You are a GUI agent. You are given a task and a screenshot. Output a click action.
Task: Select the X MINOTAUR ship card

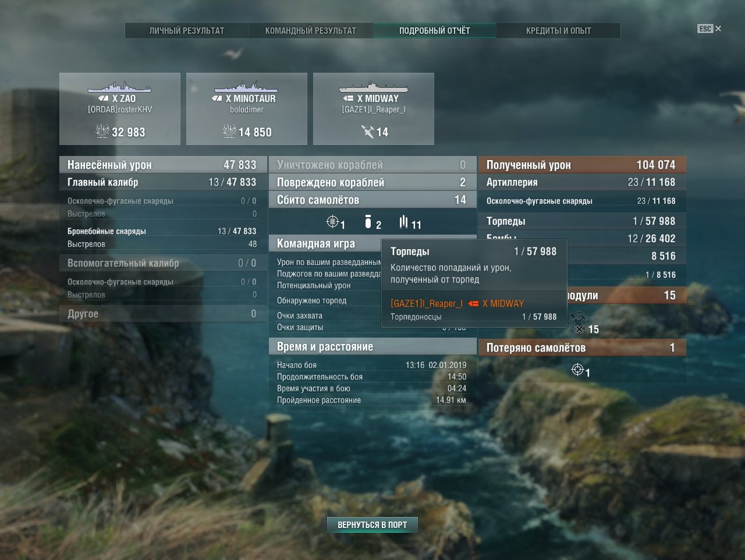coord(246,109)
